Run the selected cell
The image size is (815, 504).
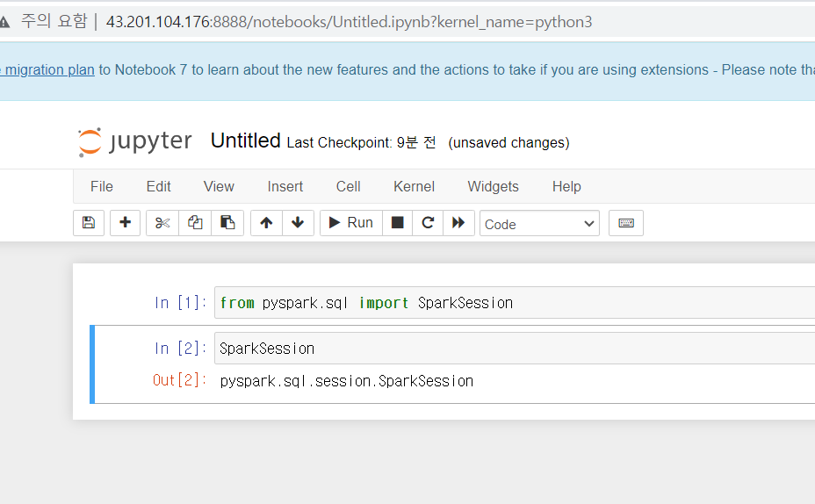click(x=350, y=223)
